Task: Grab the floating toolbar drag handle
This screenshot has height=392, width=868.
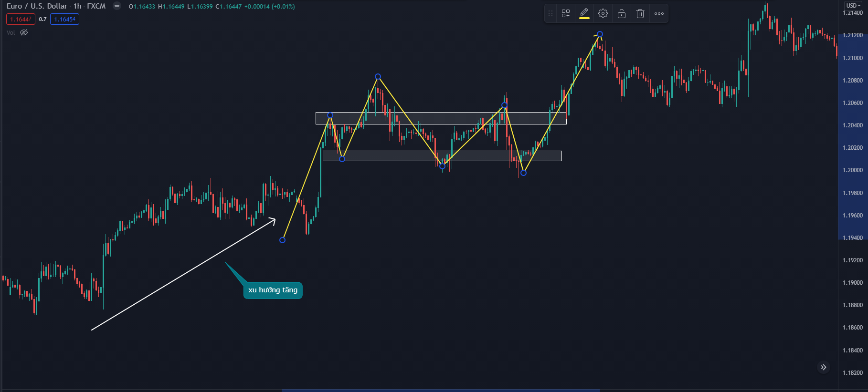Action: (x=550, y=14)
